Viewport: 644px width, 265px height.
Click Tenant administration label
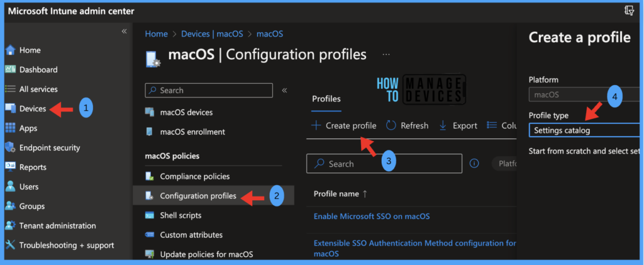coord(57,225)
